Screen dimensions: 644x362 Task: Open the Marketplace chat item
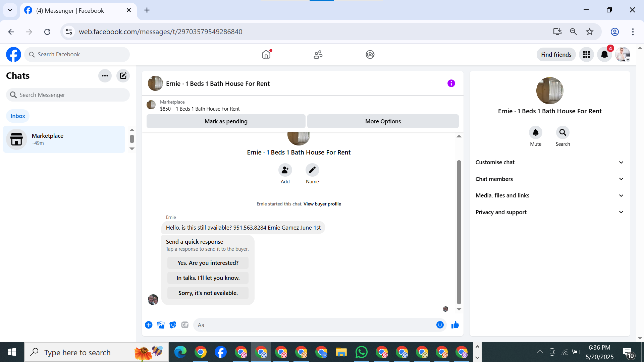(64, 139)
